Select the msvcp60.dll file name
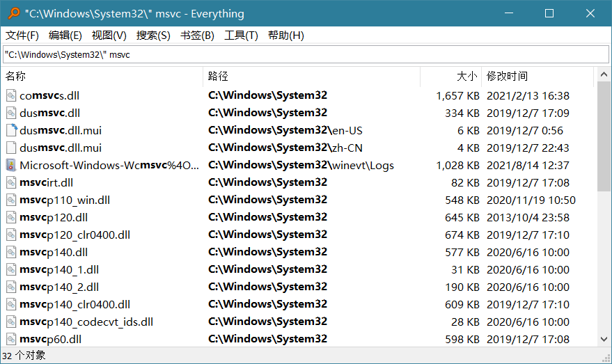The image size is (612, 364). 51,339
